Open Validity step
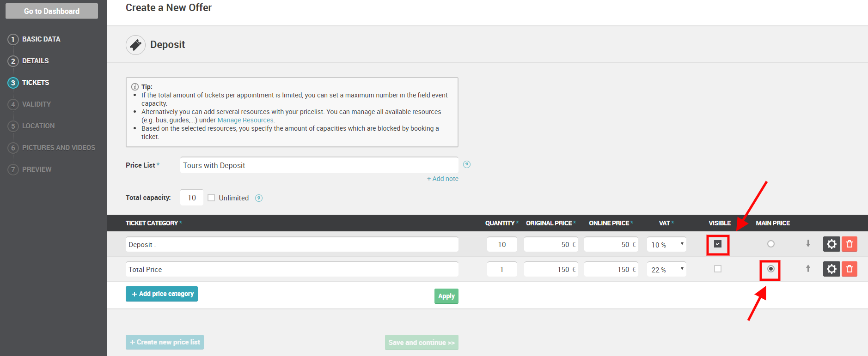The height and width of the screenshot is (356, 868). (37, 104)
